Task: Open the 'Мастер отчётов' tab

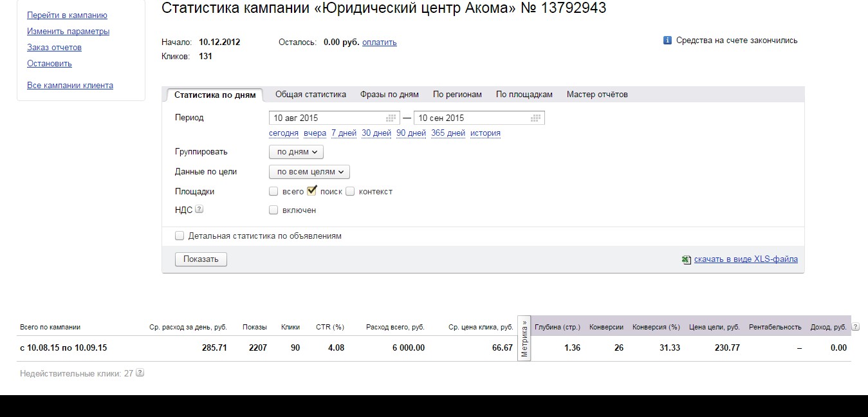Action: pyautogui.click(x=597, y=95)
